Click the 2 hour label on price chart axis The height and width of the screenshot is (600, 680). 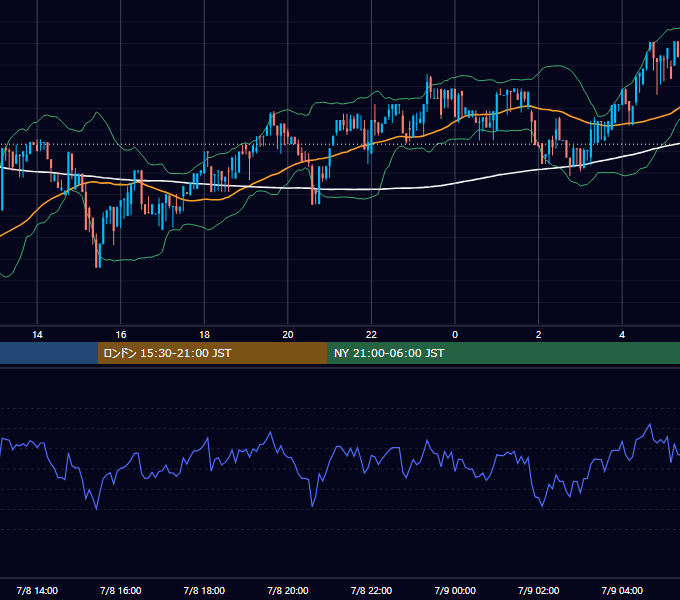[x=539, y=335]
